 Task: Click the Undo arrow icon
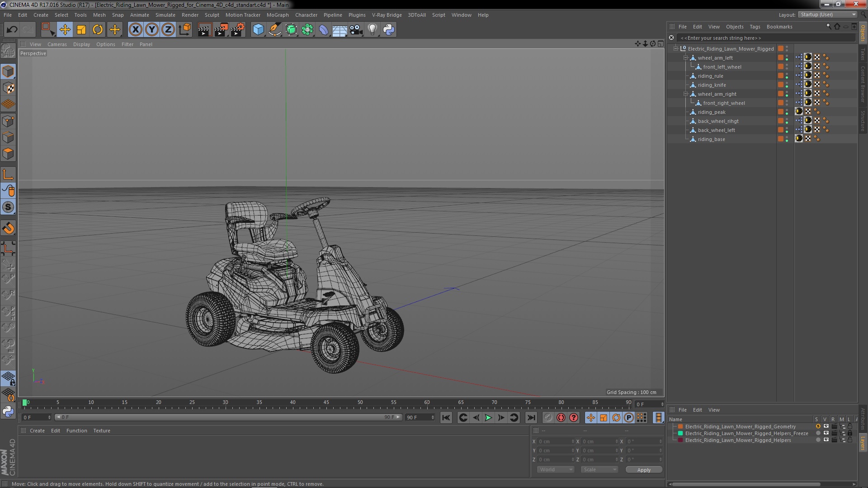[12, 30]
